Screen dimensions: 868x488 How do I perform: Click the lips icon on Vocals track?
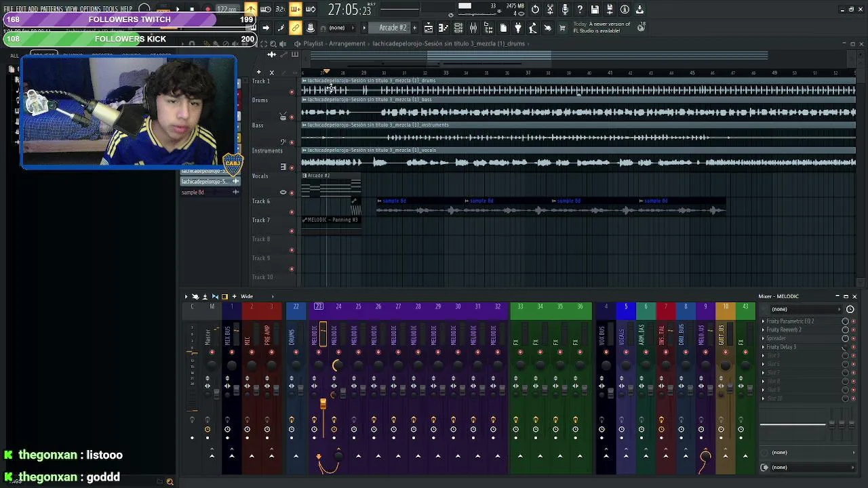(x=283, y=192)
